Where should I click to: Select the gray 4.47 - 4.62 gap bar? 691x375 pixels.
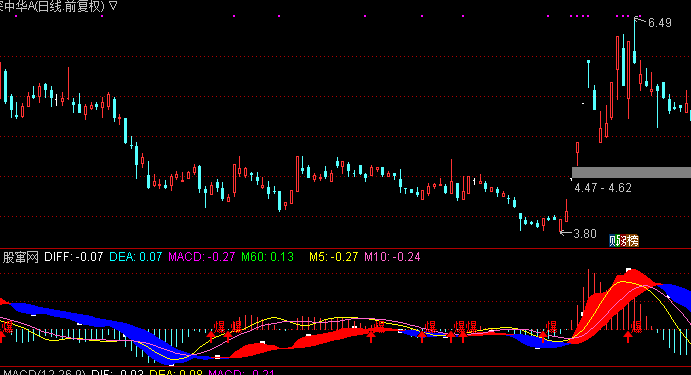coord(631,172)
